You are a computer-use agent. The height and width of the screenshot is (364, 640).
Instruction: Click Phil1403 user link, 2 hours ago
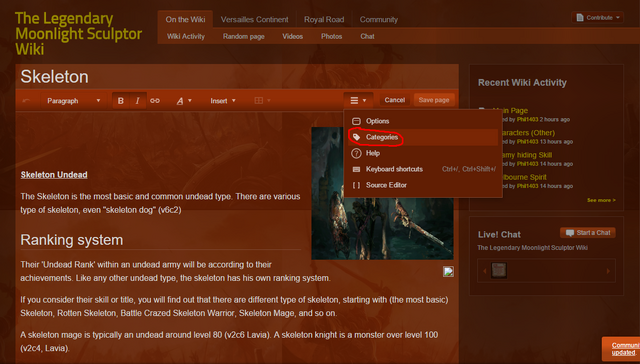pyautogui.click(x=527, y=120)
